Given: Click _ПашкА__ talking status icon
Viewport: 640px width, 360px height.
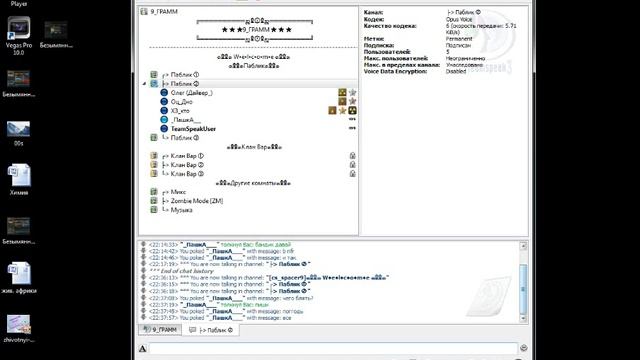Looking at the screenshot, I should [x=164, y=120].
